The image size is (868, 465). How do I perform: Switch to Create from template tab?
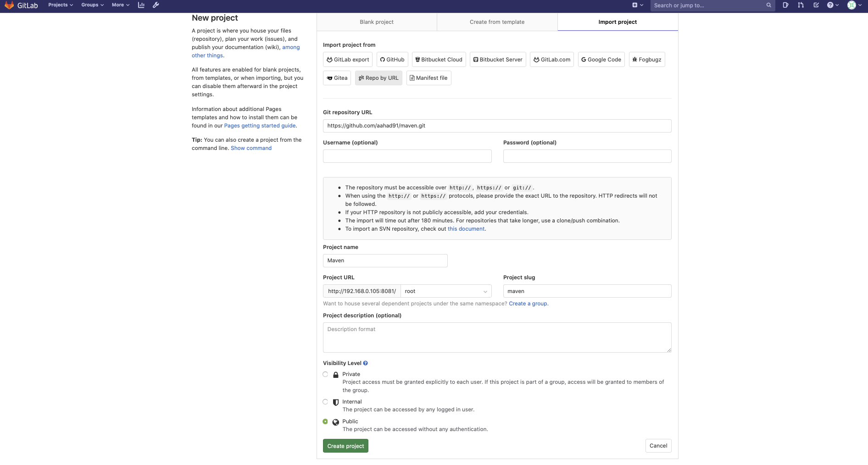497,22
